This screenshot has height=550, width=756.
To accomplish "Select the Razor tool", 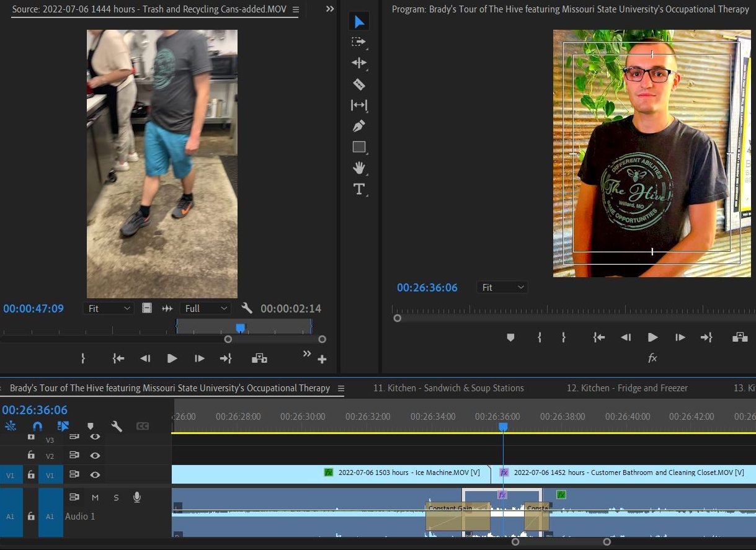I will coord(358,84).
